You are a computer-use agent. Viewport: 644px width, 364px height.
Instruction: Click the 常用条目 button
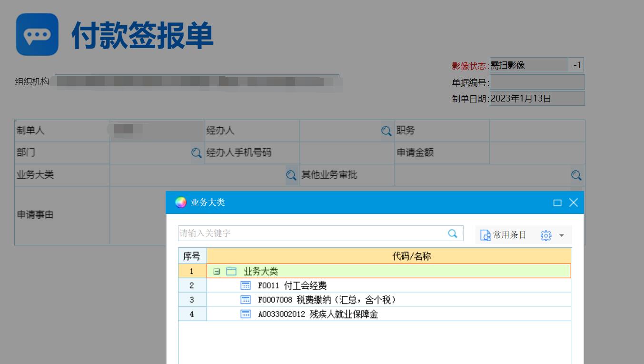click(x=504, y=235)
